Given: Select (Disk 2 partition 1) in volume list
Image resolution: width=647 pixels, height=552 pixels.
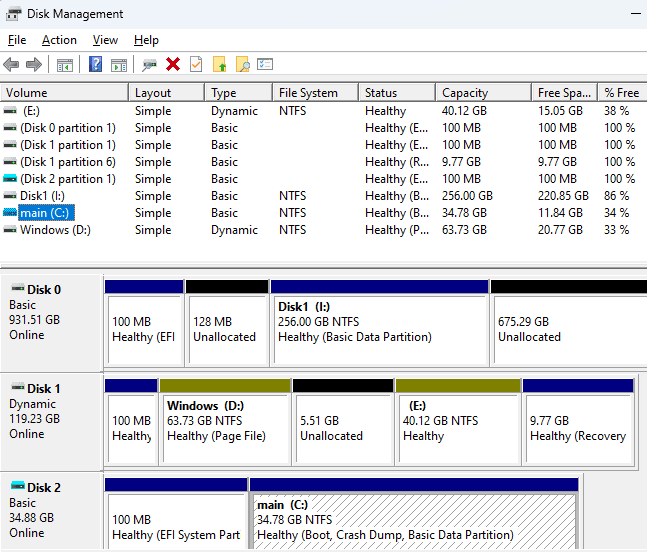Looking at the screenshot, I should tap(68, 179).
